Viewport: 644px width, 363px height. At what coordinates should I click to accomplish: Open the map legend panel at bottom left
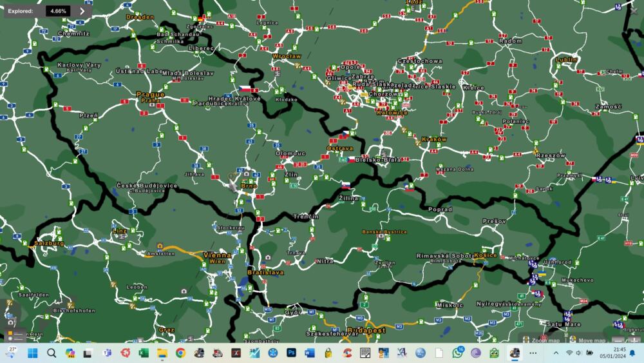click(15, 335)
